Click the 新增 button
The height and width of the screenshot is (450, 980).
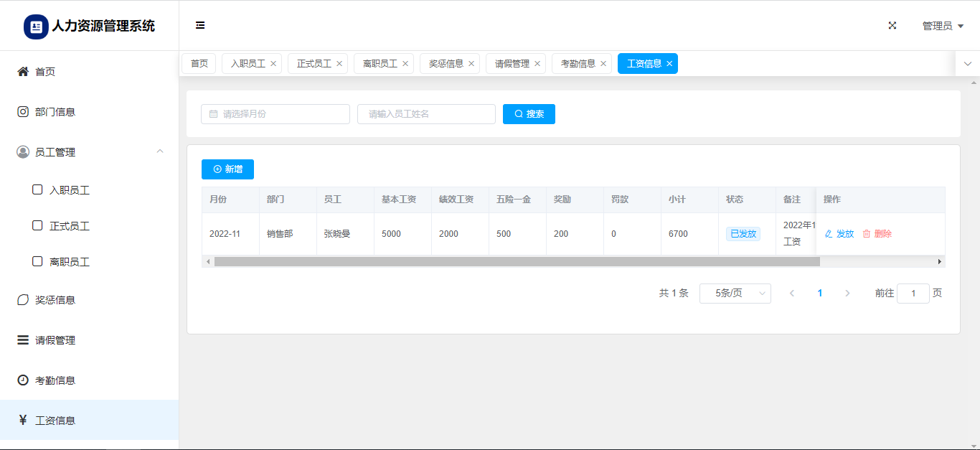tap(227, 169)
